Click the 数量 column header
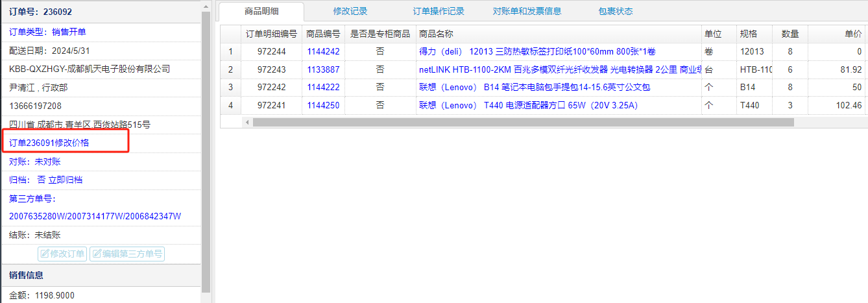 [x=790, y=34]
